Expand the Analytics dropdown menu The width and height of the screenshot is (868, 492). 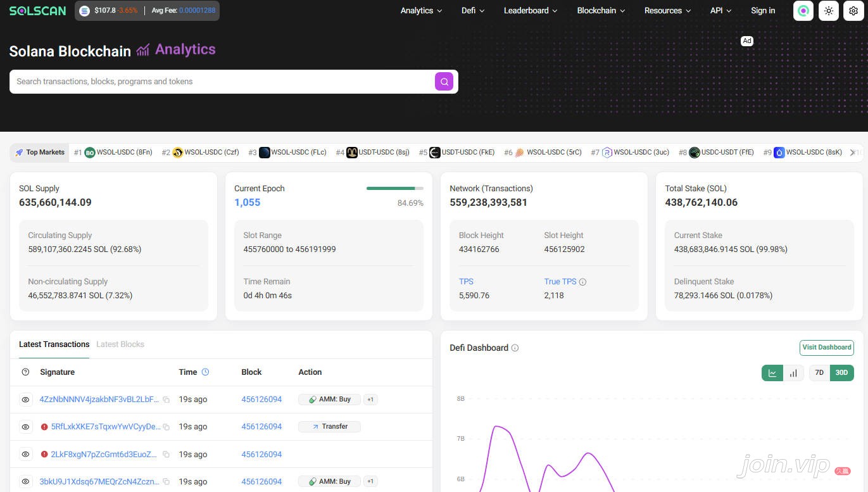click(x=421, y=11)
